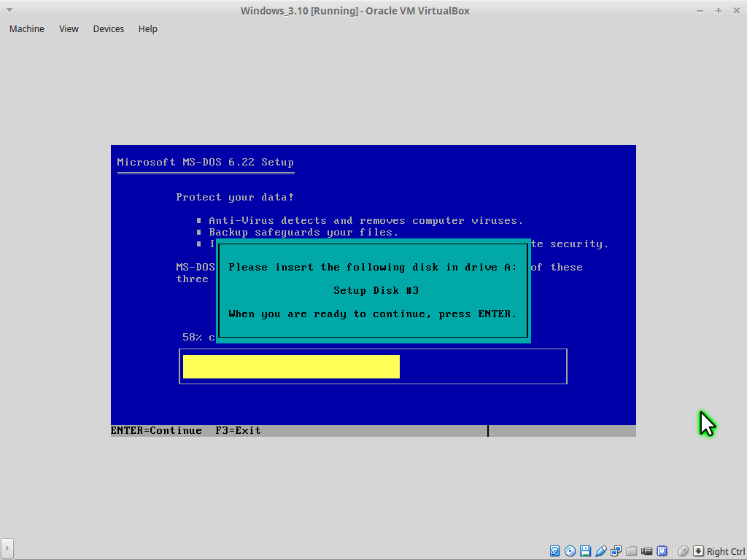747x560 pixels.
Task: Click the keyboard capture arrow indicator
Action: [698, 551]
